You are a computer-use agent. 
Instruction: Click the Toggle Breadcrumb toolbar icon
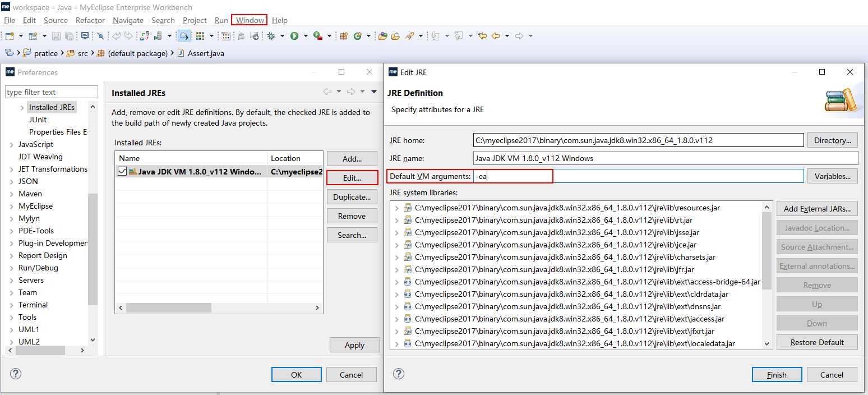point(184,36)
